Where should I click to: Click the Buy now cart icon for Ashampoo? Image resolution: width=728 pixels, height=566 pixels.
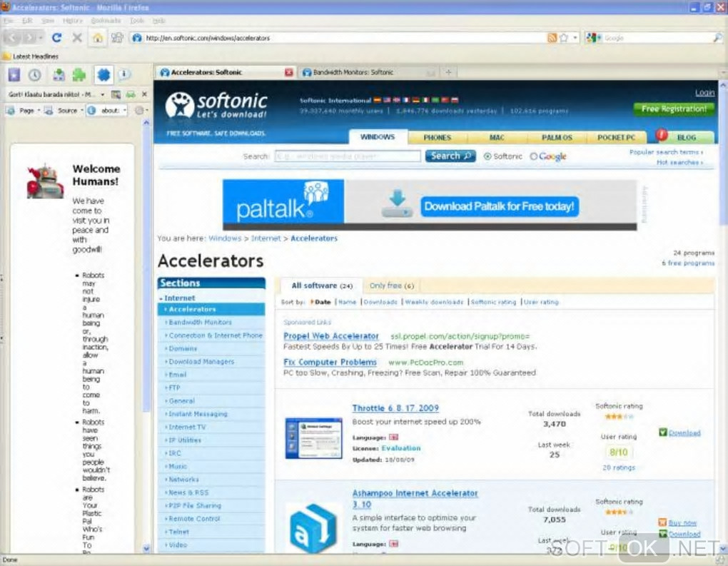click(663, 522)
